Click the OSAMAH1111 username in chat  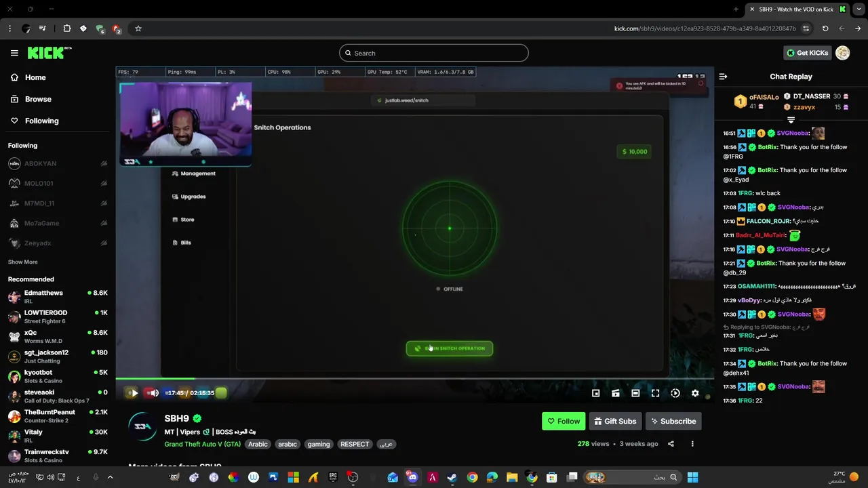(x=757, y=286)
